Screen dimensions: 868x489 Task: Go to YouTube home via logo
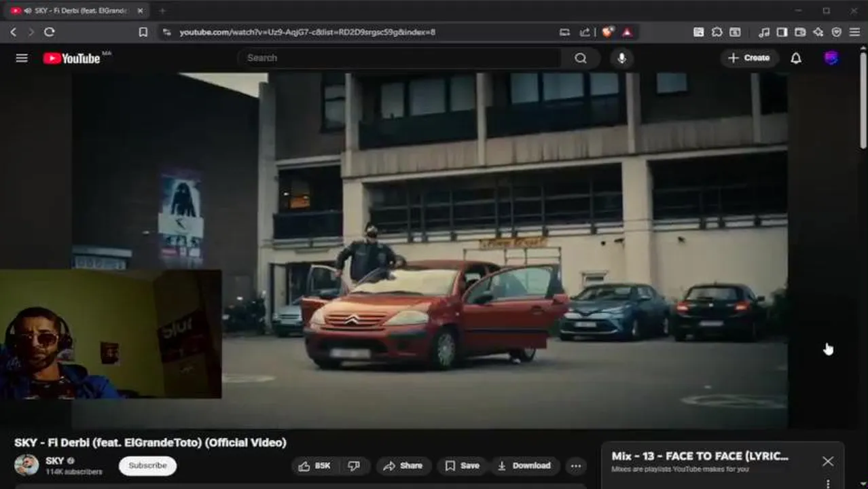point(71,58)
